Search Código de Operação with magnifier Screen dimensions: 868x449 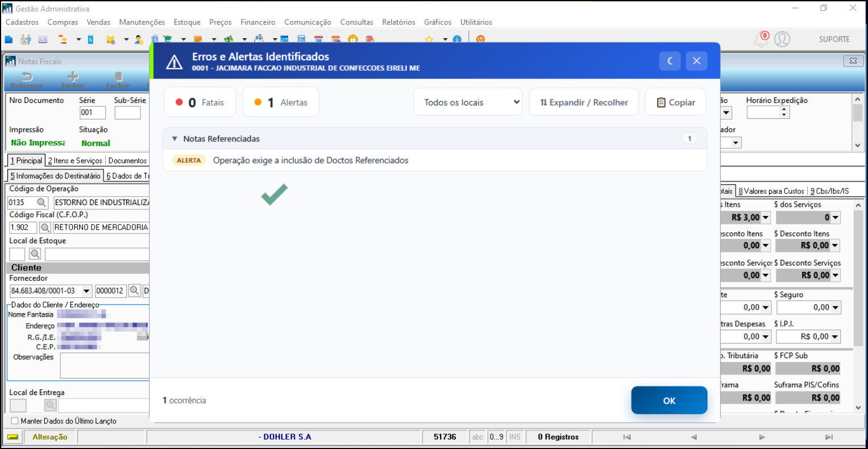click(41, 202)
